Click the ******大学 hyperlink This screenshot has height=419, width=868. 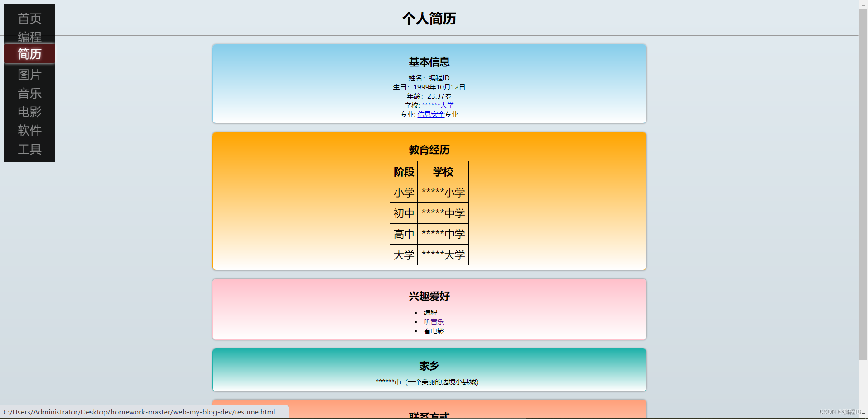(x=438, y=105)
